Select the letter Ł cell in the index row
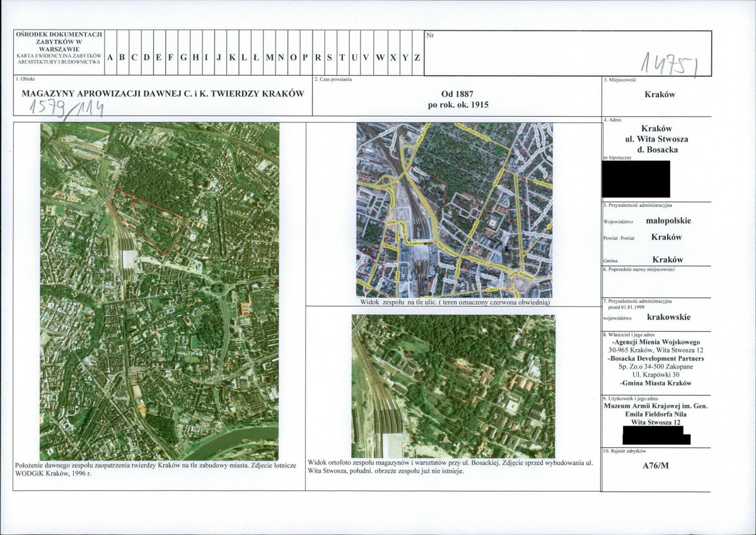 coord(255,57)
